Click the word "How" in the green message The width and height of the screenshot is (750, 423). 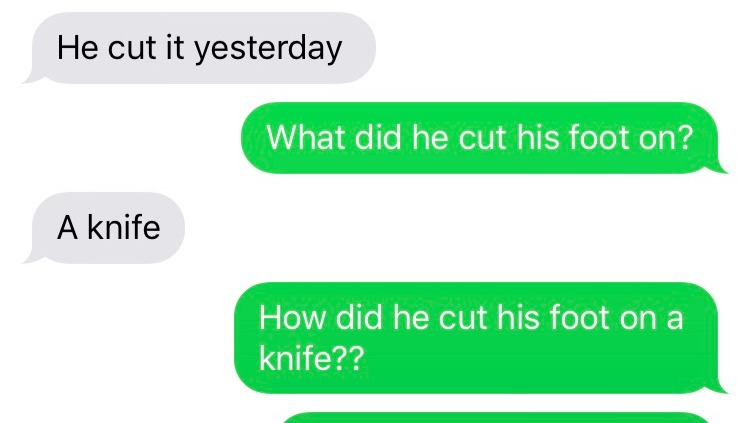(292, 318)
